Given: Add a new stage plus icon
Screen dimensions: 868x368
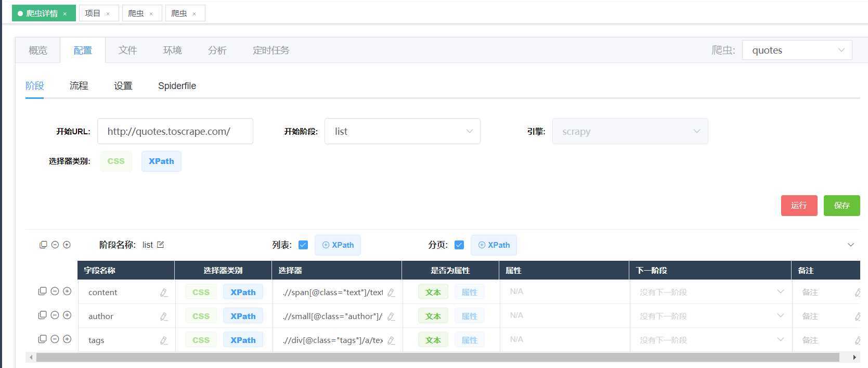Looking at the screenshot, I should [67, 245].
